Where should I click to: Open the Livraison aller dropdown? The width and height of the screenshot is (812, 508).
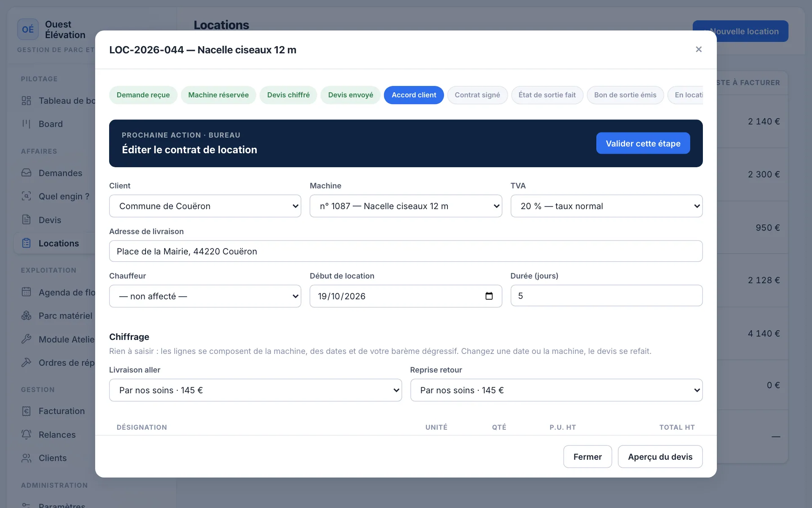coord(255,390)
